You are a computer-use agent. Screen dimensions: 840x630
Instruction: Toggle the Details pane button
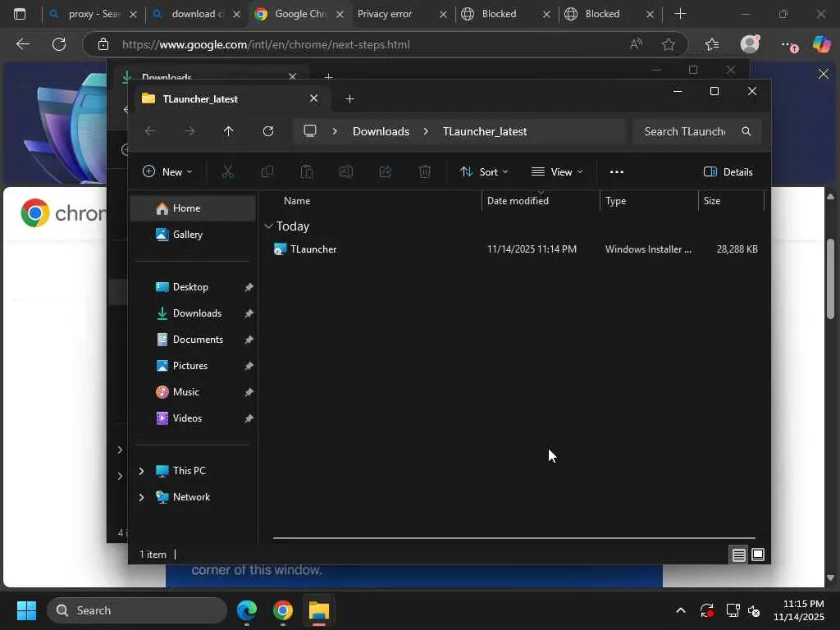tap(728, 172)
